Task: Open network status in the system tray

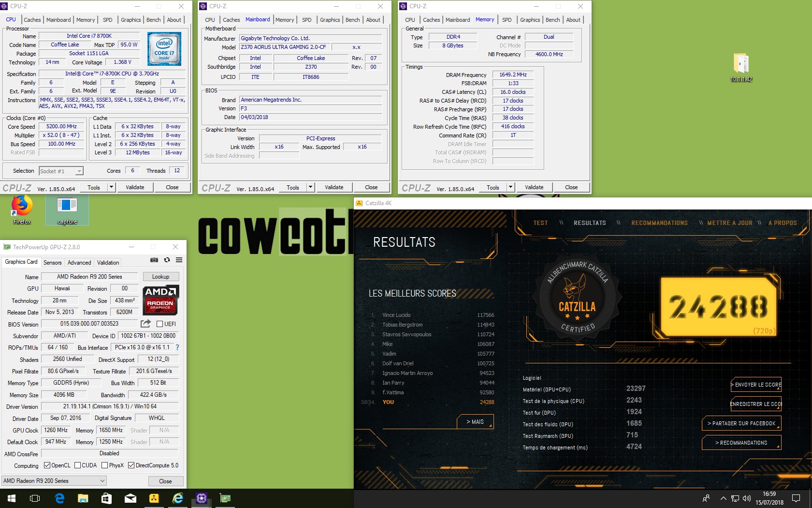Action: click(x=735, y=498)
